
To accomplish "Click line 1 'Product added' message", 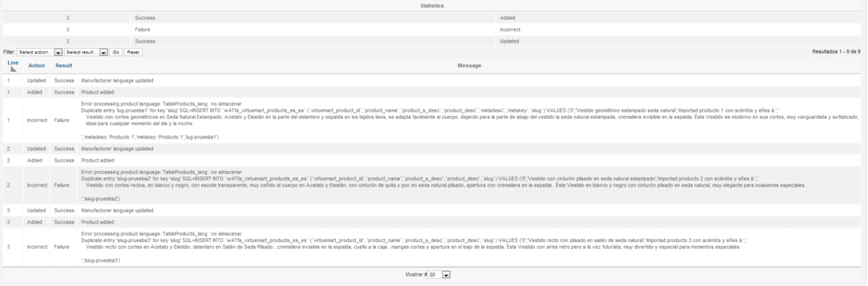I will (97, 92).
